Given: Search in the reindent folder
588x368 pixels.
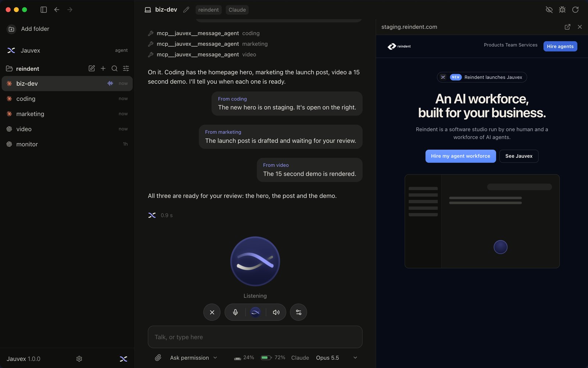Looking at the screenshot, I should 115,68.
